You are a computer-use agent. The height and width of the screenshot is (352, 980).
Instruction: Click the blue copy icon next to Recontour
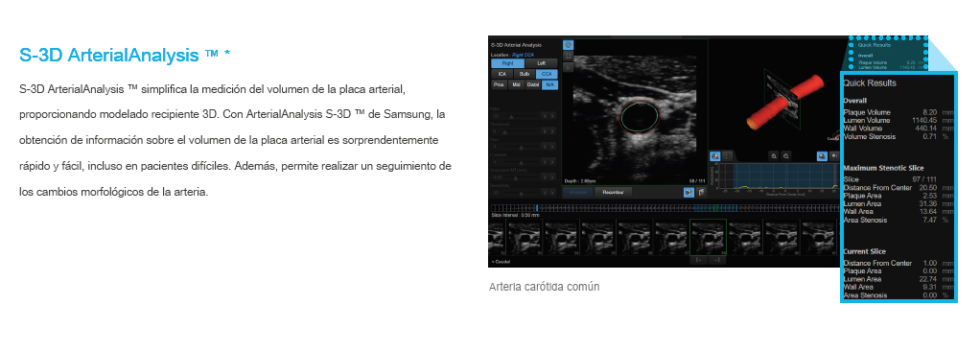tap(688, 192)
